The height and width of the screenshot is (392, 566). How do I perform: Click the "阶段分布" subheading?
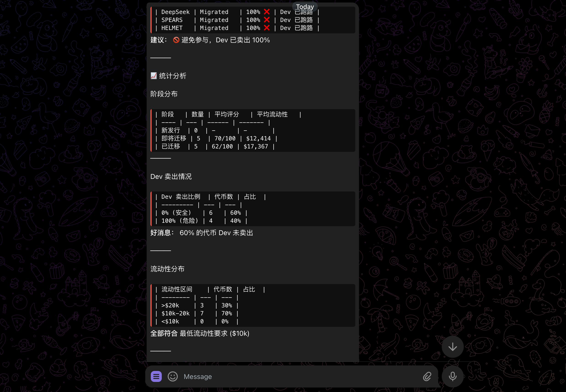[x=164, y=94]
